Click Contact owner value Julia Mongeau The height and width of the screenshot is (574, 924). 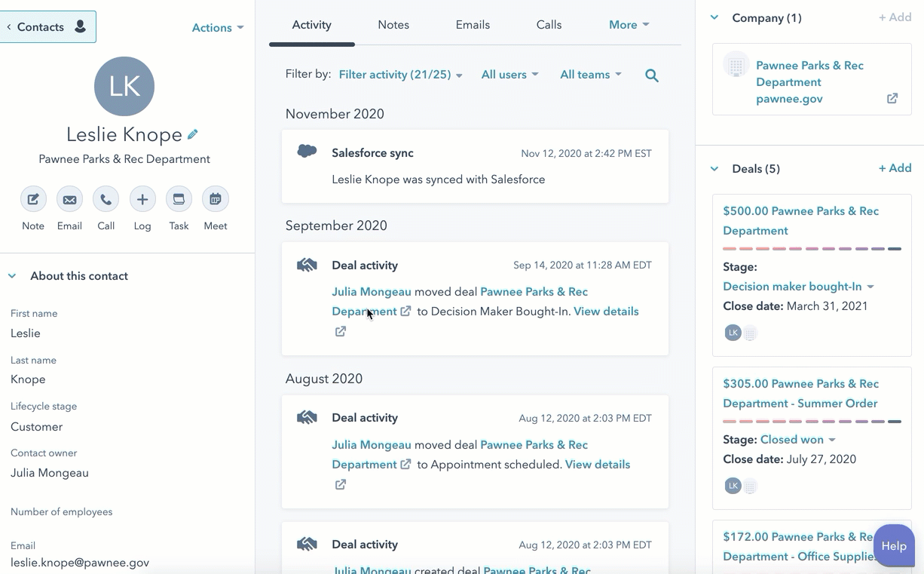click(50, 473)
